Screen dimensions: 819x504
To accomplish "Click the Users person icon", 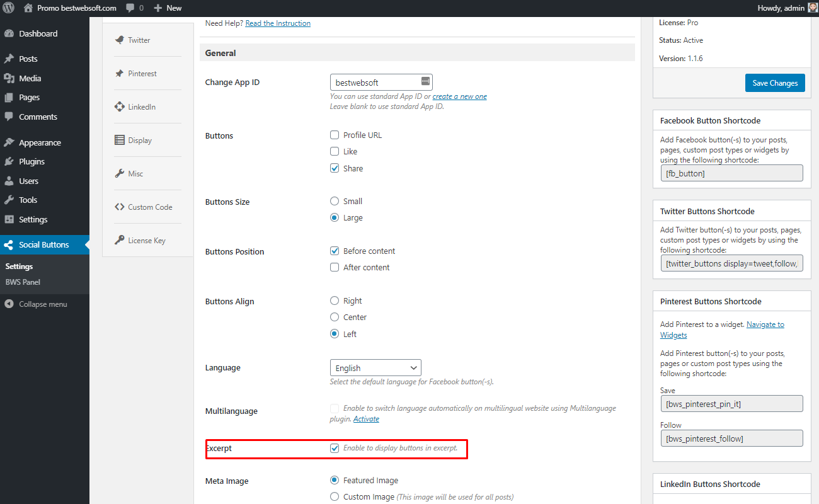I will [9, 181].
